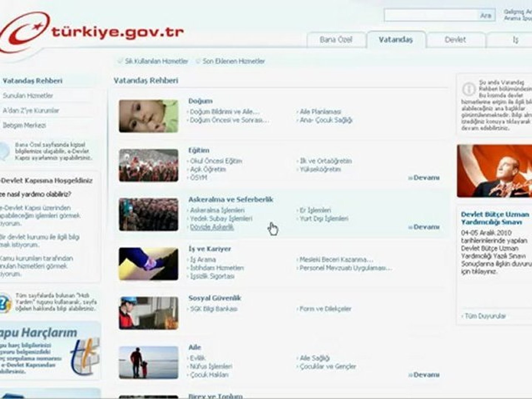Click the Ara search button
Viewport: 532px width, 399px height.
click(x=485, y=16)
